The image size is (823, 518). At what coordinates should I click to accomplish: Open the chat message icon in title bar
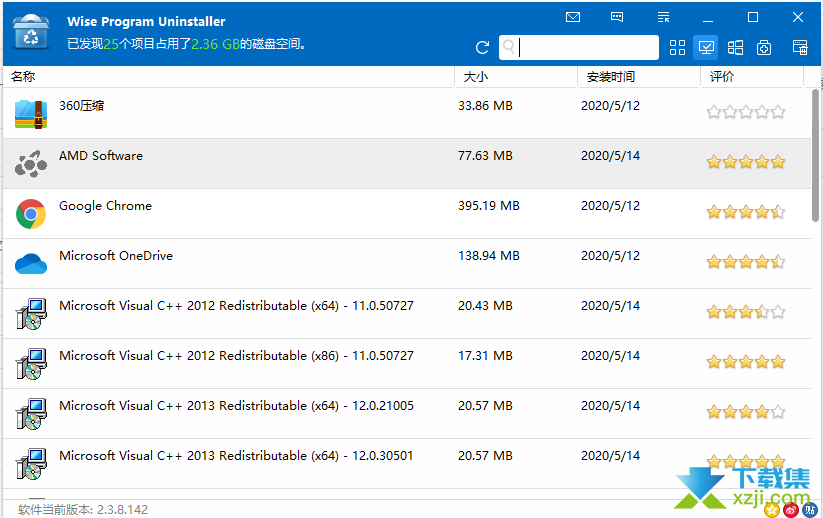pyautogui.click(x=617, y=17)
